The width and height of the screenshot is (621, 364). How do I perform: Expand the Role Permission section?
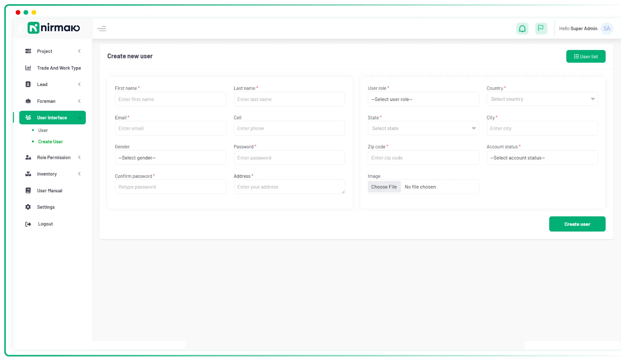click(x=79, y=157)
